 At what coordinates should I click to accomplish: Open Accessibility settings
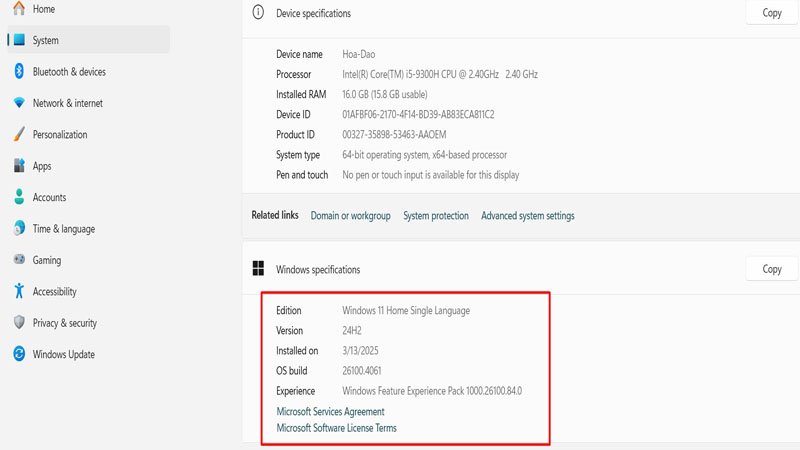pyautogui.click(x=88, y=291)
